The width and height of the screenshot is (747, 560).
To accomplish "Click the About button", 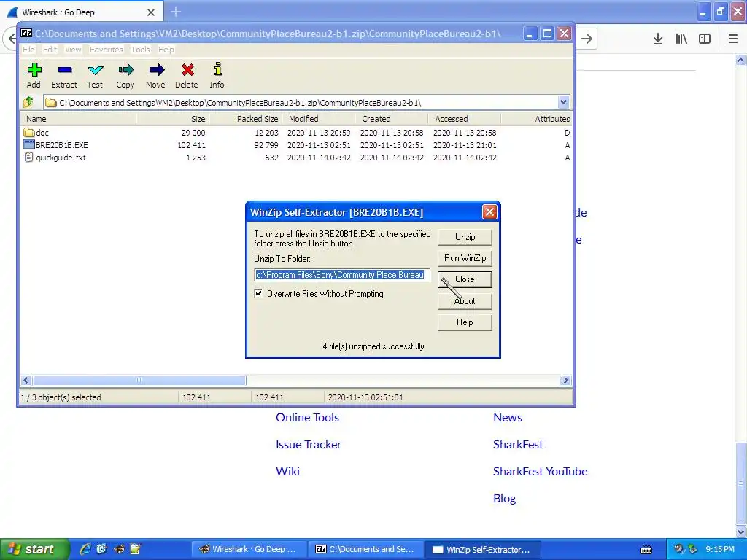I will pos(465,301).
